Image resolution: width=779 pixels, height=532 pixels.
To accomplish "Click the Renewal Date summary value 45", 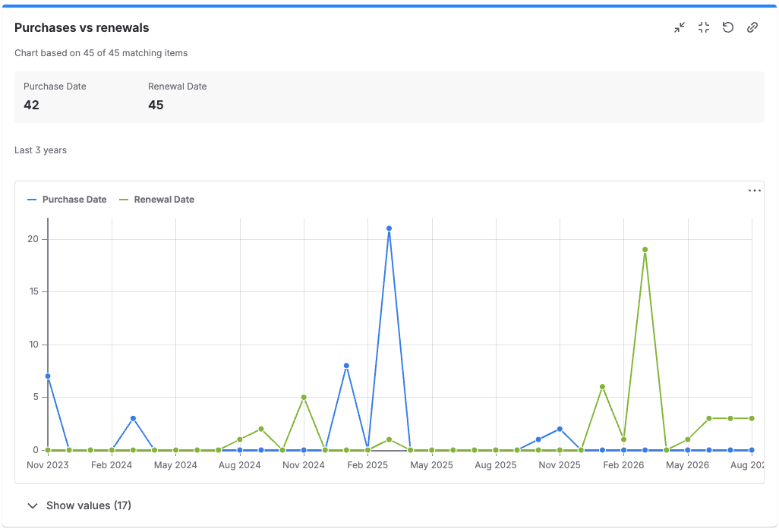I will pos(156,105).
